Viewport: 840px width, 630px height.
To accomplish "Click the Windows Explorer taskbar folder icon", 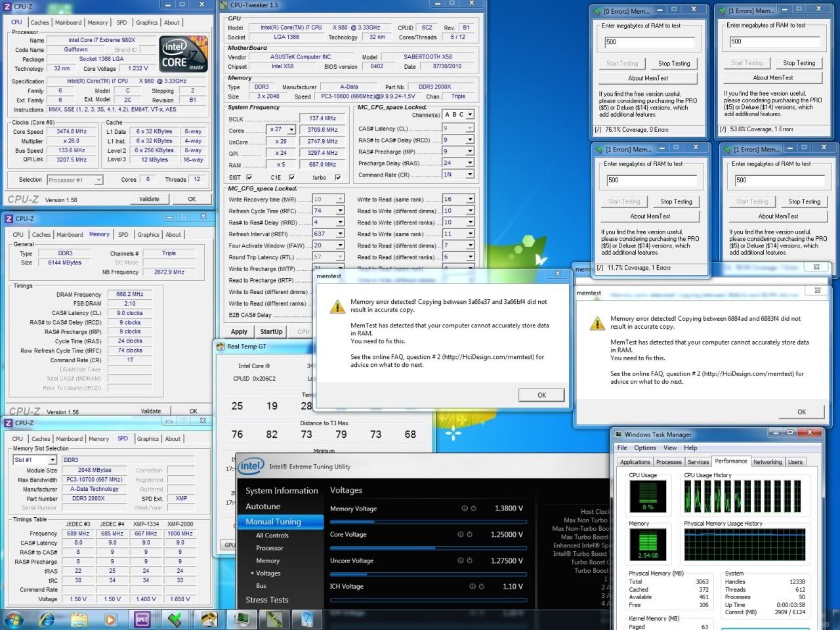I will (78, 619).
